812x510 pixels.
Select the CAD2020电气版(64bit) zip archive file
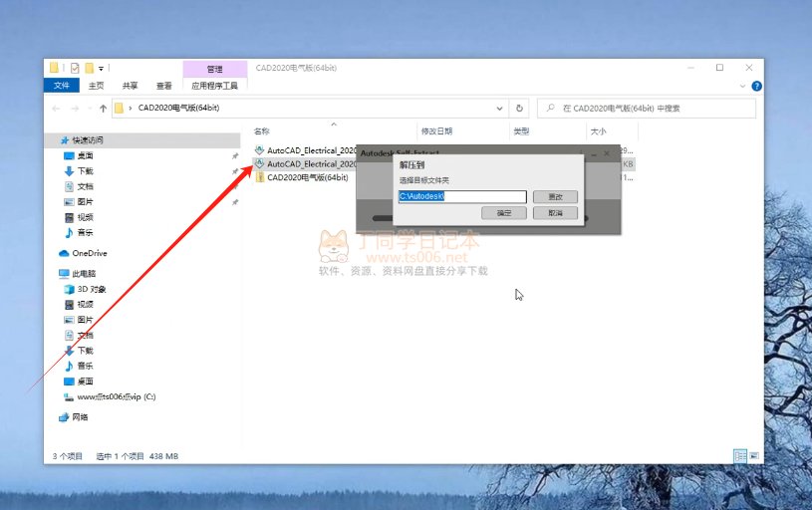click(x=302, y=177)
